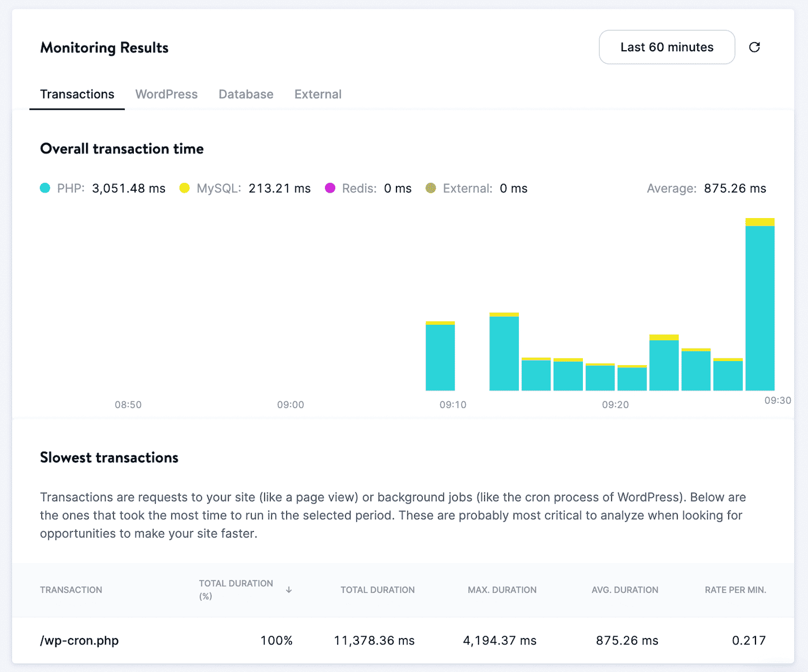Click the Total Duration column header in ms
Screen dimensions: 808x672
(377, 590)
